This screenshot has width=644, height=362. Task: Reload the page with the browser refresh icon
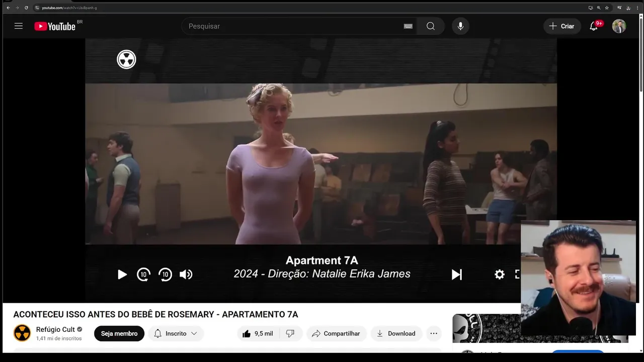pos(26,8)
